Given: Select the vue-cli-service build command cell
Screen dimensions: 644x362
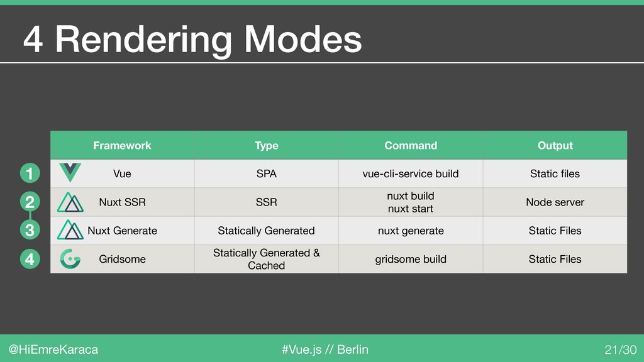Looking at the screenshot, I should click(411, 173).
